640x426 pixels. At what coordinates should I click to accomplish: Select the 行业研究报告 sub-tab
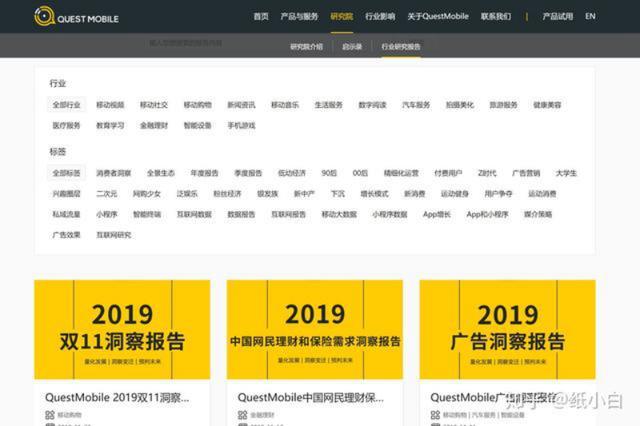(x=401, y=47)
